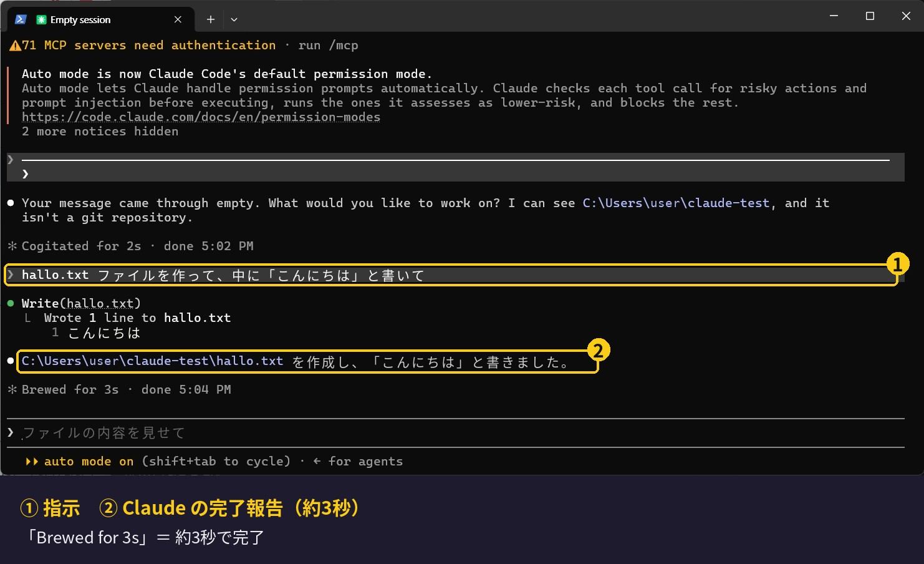The height and width of the screenshot is (564, 924).
Task: Click the '← for agents' hint
Action: (x=358, y=461)
